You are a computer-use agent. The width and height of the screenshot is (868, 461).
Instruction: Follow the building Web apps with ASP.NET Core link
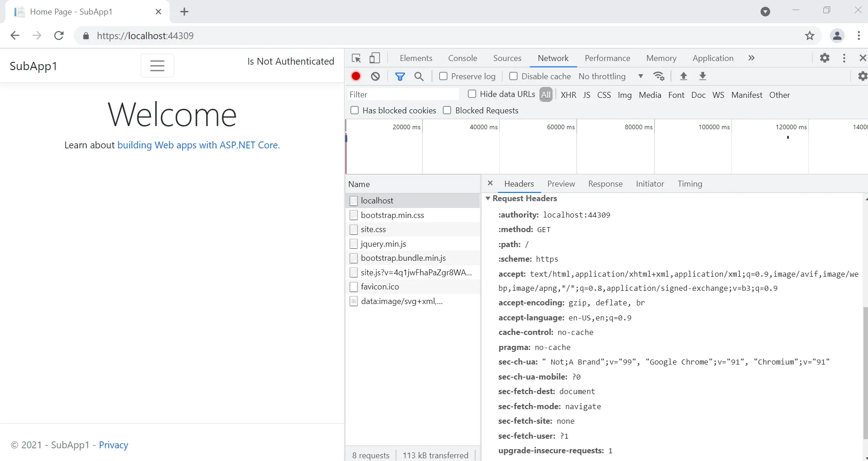[x=198, y=145]
